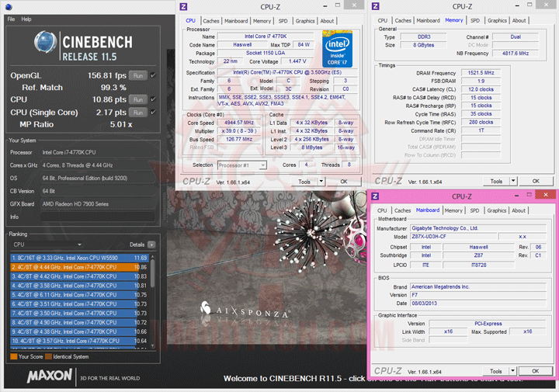Click the Identical System legend swatch
This screenshot has height=392, width=559.
(48, 356)
